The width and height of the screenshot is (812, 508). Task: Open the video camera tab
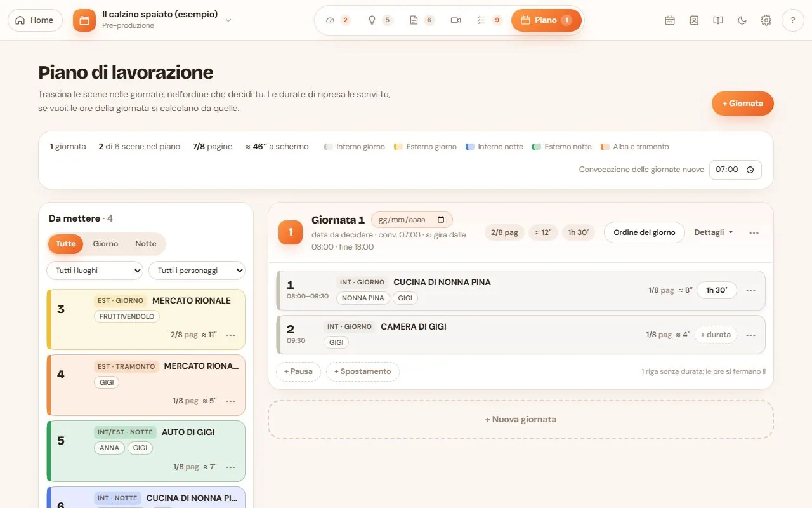(455, 20)
